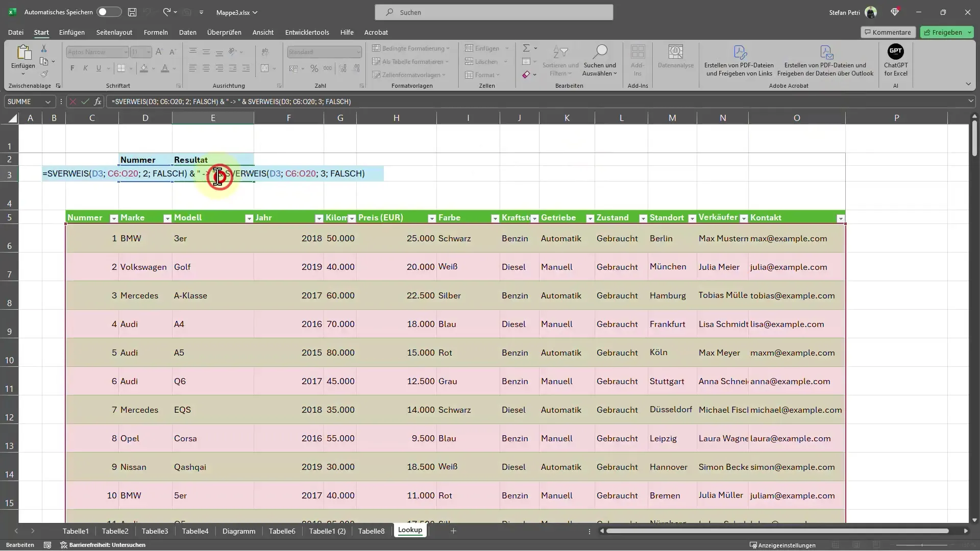The height and width of the screenshot is (551, 980).
Task: Click fill color bucket swatch
Action: [144, 68]
